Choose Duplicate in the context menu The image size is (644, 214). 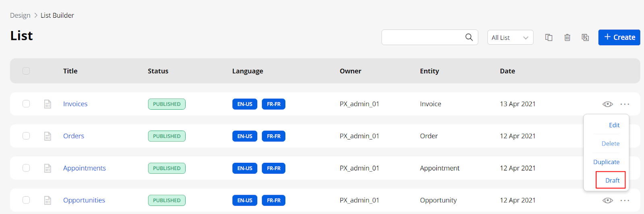606,162
